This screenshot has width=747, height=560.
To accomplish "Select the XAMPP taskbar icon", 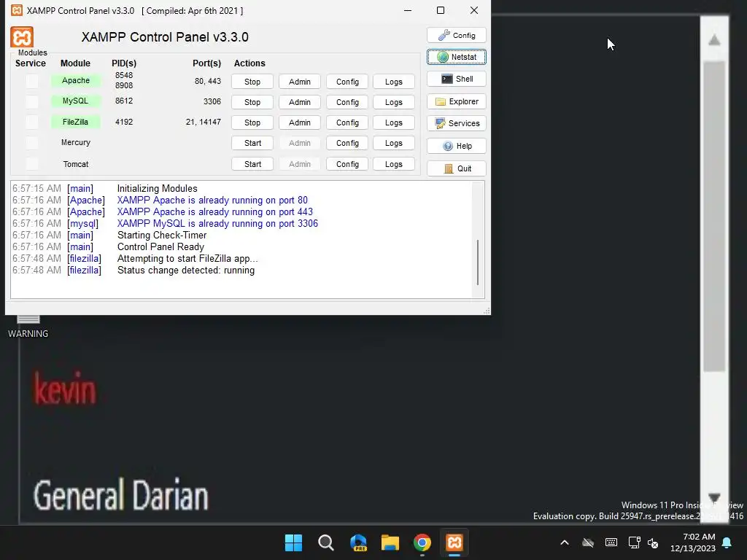I will 454,542.
